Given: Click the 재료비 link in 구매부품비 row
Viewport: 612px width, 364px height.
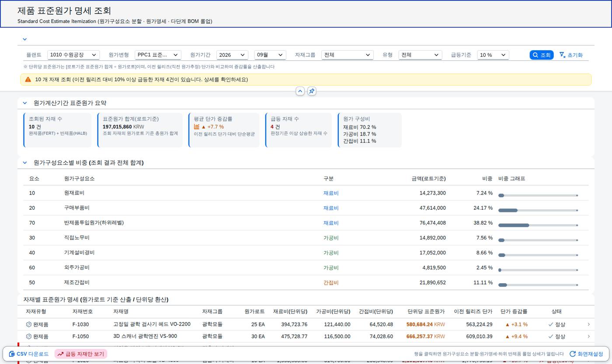Looking at the screenshot, I should click(x=331, y=208).
